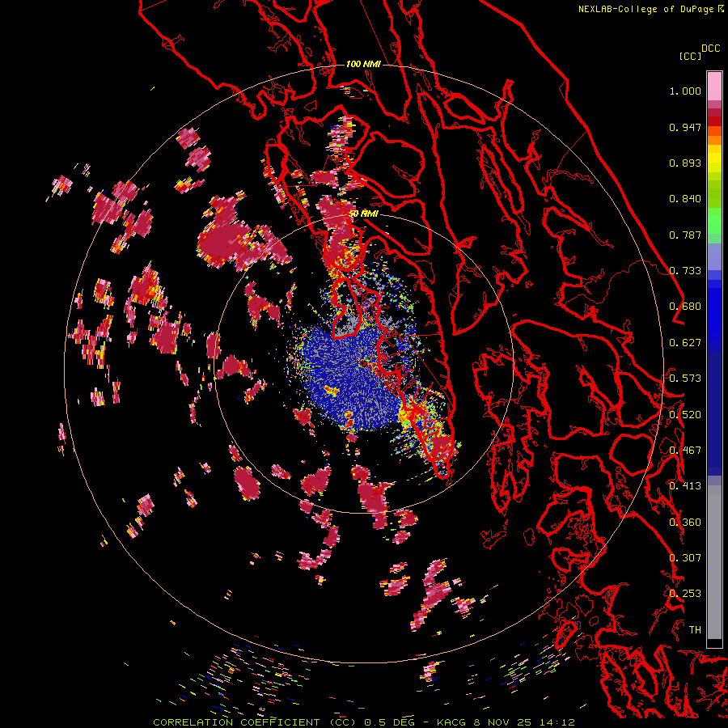Click the KACG station identifier in caption
Viewport: 728px width, 728px height.
coord(451,722)
